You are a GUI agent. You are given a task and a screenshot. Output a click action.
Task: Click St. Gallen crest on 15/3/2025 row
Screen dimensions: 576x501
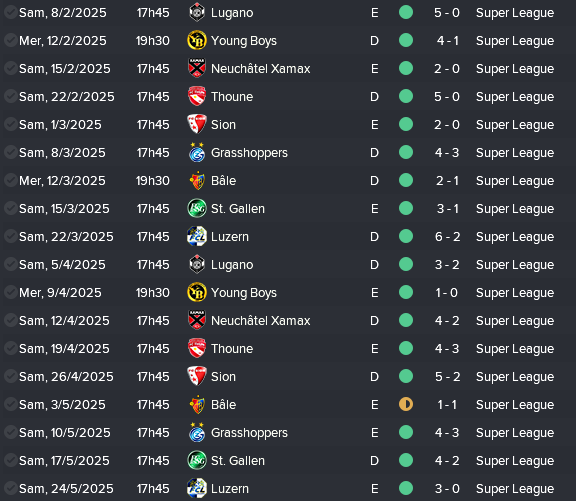click(x=197, y=208)
